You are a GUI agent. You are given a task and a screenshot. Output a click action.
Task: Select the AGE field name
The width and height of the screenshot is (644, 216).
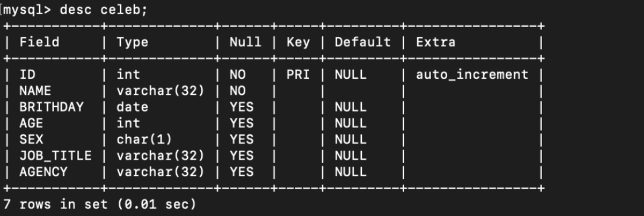(x=31, y=123)
